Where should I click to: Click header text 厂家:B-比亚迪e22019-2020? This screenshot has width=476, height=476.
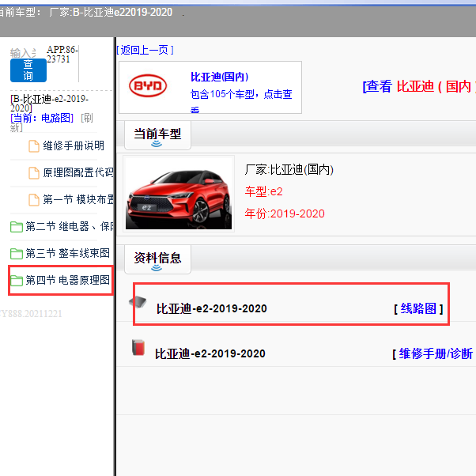[x=111, y=12]
